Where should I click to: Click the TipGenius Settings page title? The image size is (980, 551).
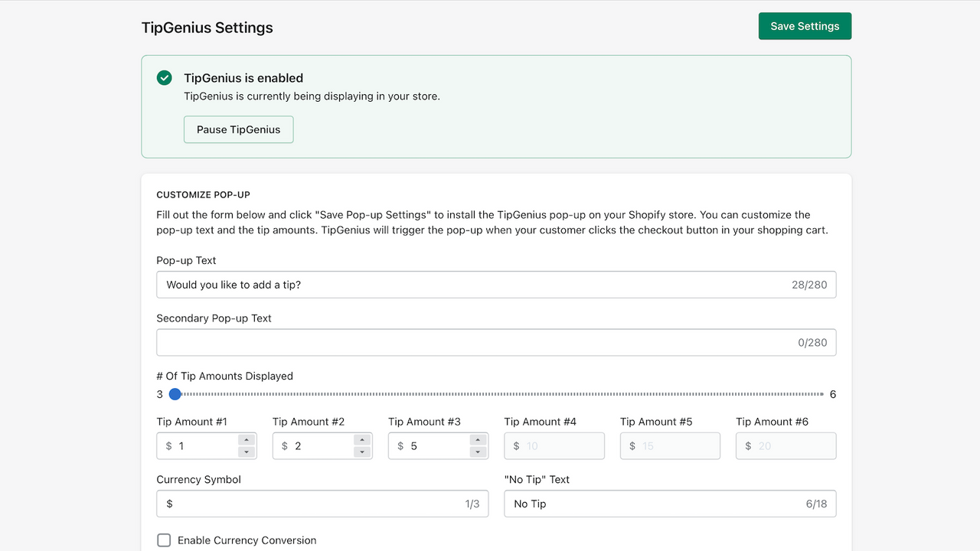(x=207, y=28)
